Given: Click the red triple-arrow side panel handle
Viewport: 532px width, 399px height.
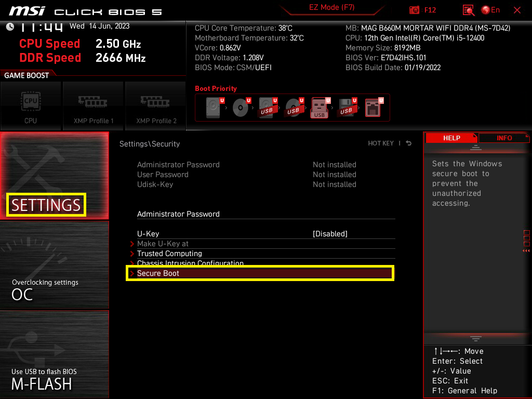Looking at the screenshot, I should [526, 251].
